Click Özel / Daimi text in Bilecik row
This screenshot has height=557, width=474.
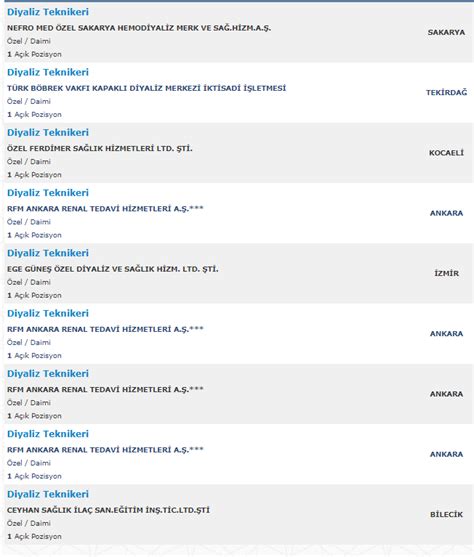29,523
